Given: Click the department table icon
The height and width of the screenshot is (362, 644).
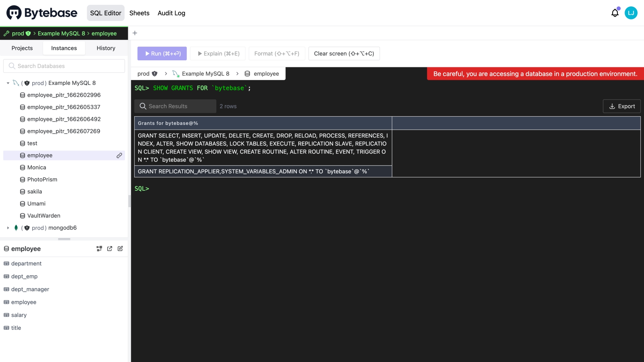Looking at the screenshot, I should pyautogui.click(x=6, y=264).
